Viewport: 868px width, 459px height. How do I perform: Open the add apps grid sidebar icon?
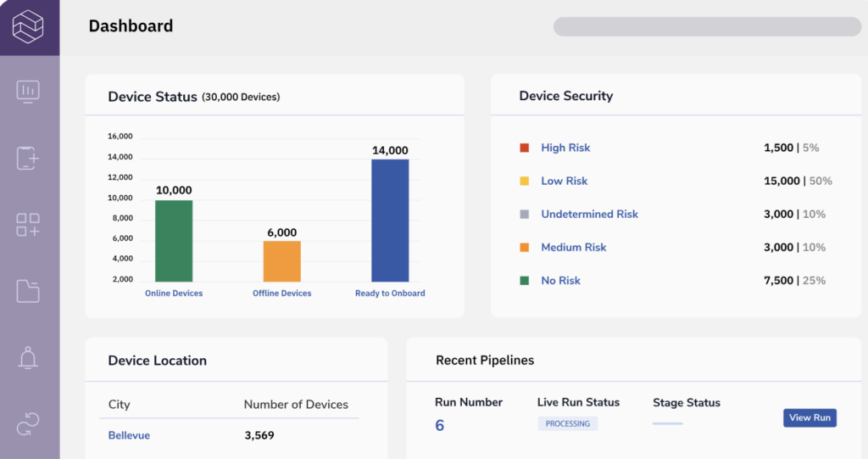[28, 225]
